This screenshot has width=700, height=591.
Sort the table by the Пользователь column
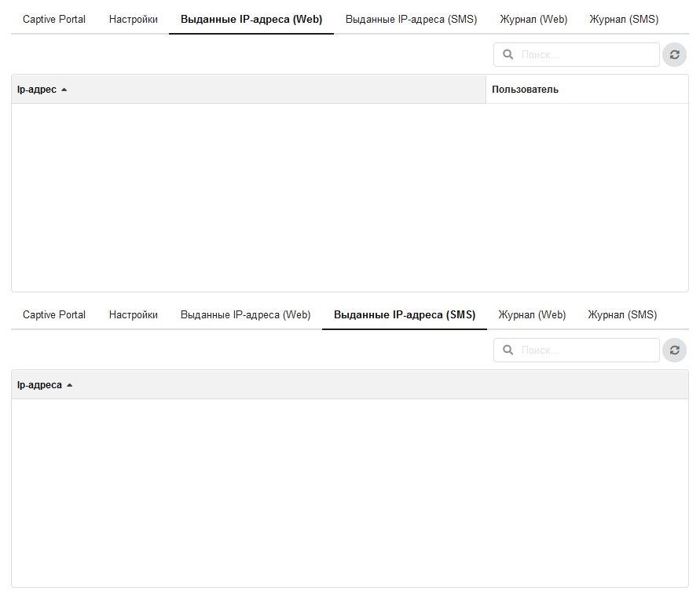(x=525, y=90)
